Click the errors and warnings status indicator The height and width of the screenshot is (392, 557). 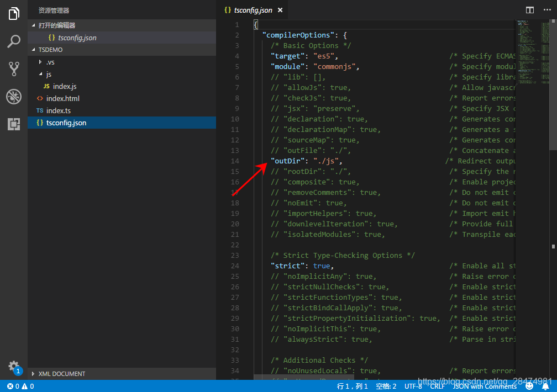point(20,386)
